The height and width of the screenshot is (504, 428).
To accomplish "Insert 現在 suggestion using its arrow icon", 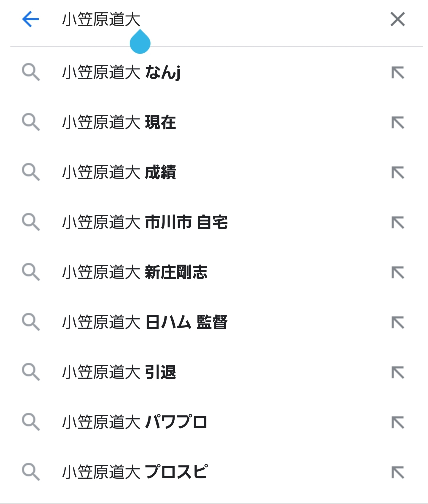I will tap(398, 123).
